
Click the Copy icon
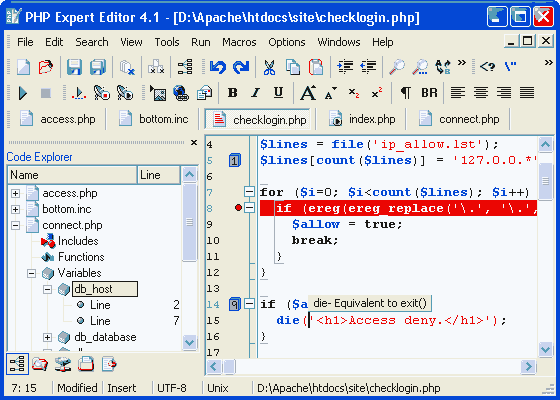point(293,67)
